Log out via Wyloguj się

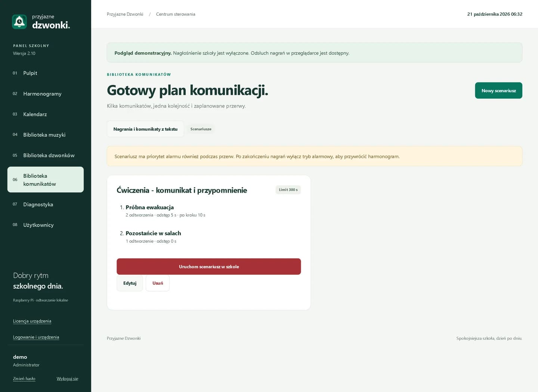(67, 379)
